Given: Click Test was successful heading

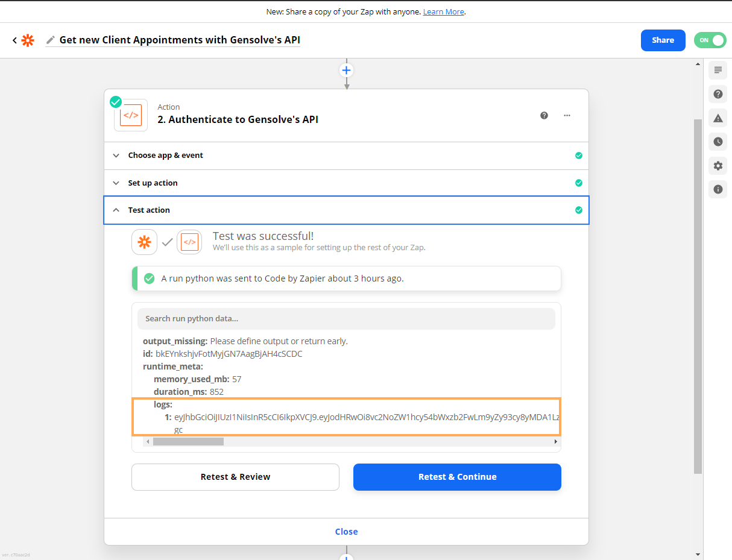Looking at the screenshot, I should 263,236.
